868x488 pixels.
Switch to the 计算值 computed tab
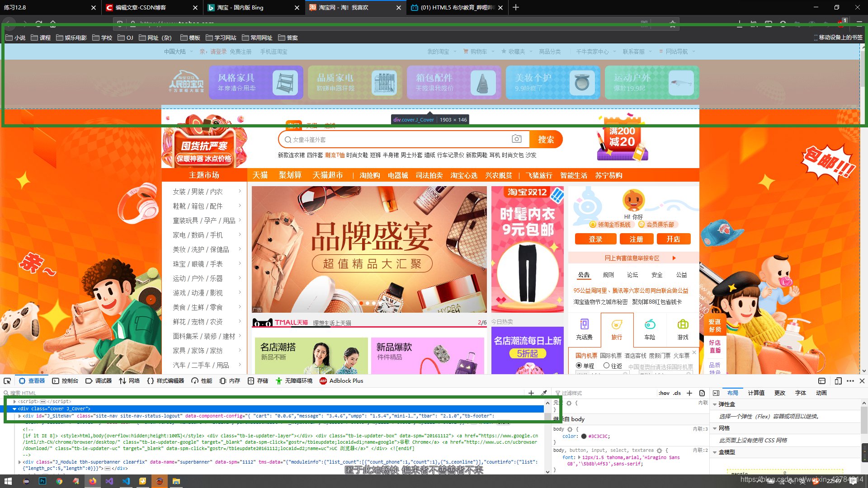[x=756, y=393]
